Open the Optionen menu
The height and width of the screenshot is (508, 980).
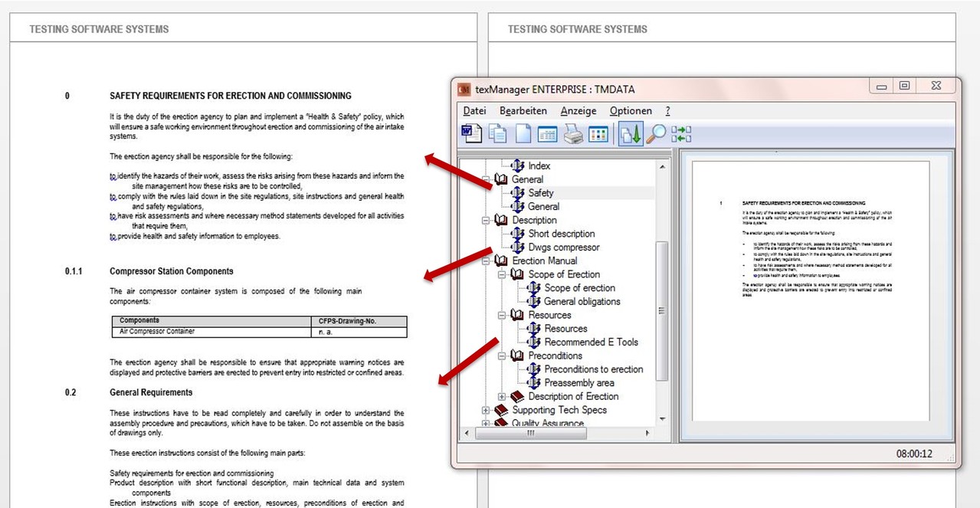click(x=630, y=110)
